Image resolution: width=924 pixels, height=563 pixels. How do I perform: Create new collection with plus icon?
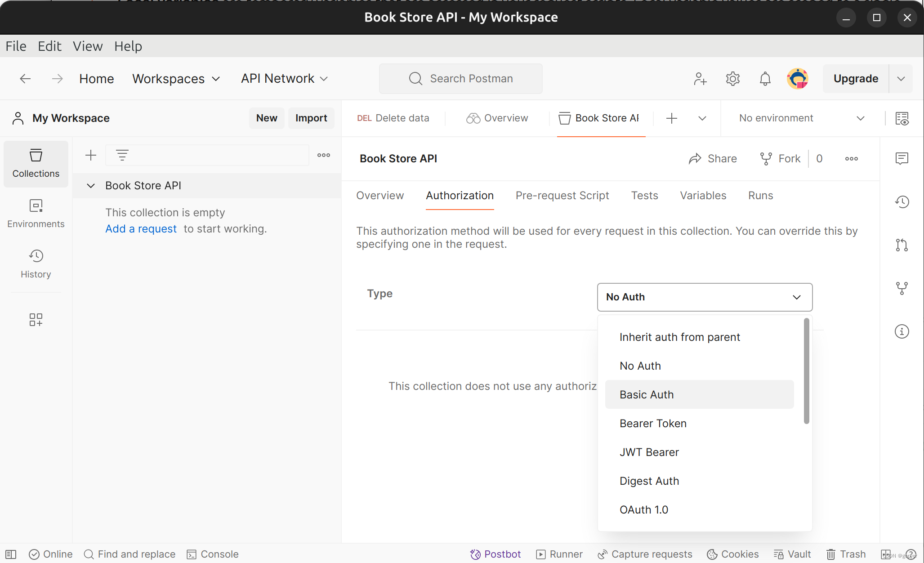point(91,155)
